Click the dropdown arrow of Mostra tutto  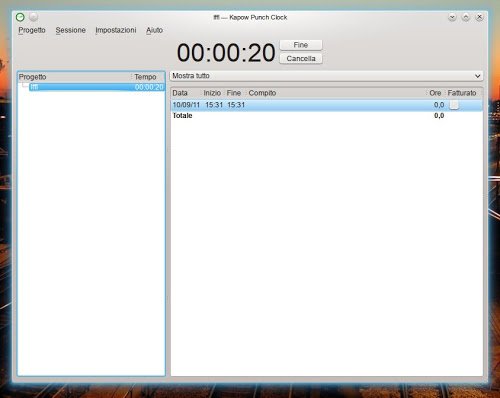477,76
